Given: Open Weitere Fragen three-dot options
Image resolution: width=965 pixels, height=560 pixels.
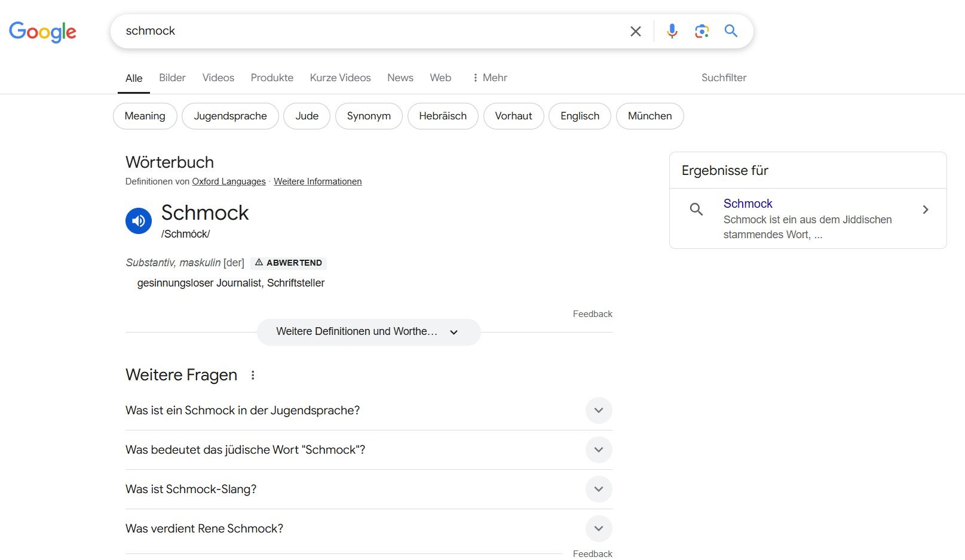Looking at the screenshot, I should 253,375.
